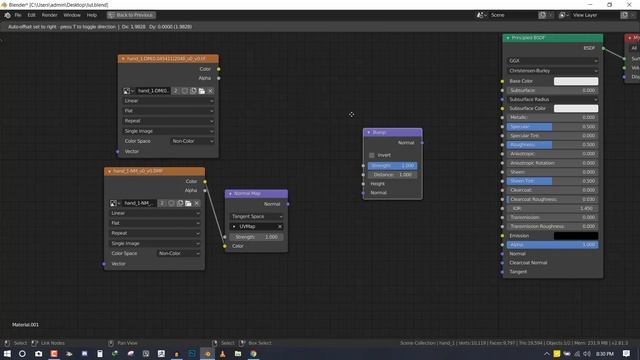This screenshot has height=360, width=640.
Task: Open image file in hand_1-NM node
Action: point(188,203)
